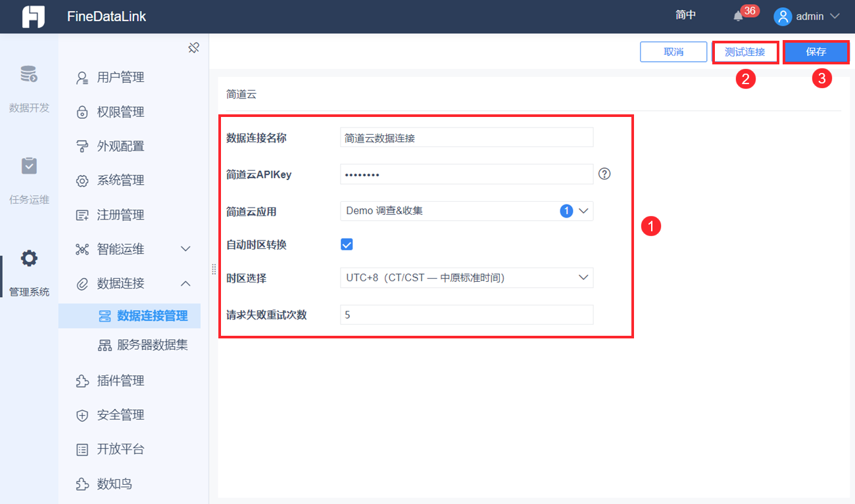
Task: Select the 管理系统 gear icon
Action: tap(29, 258)
